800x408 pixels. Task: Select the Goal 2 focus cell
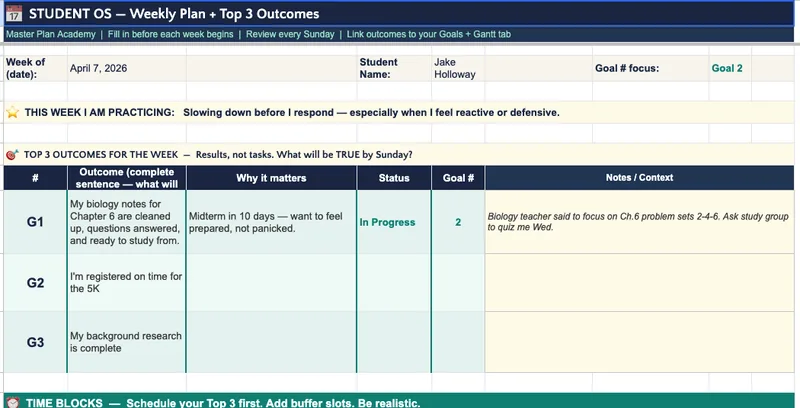730,68
